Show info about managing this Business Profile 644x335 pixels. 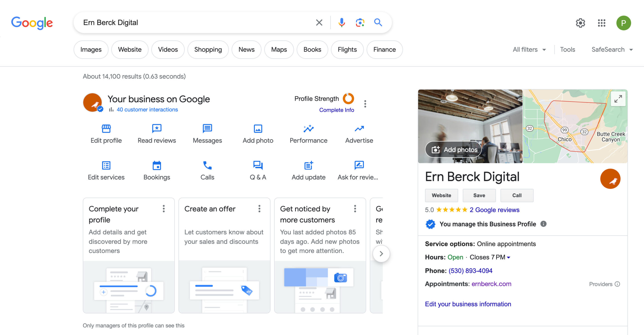coord(543,224)
